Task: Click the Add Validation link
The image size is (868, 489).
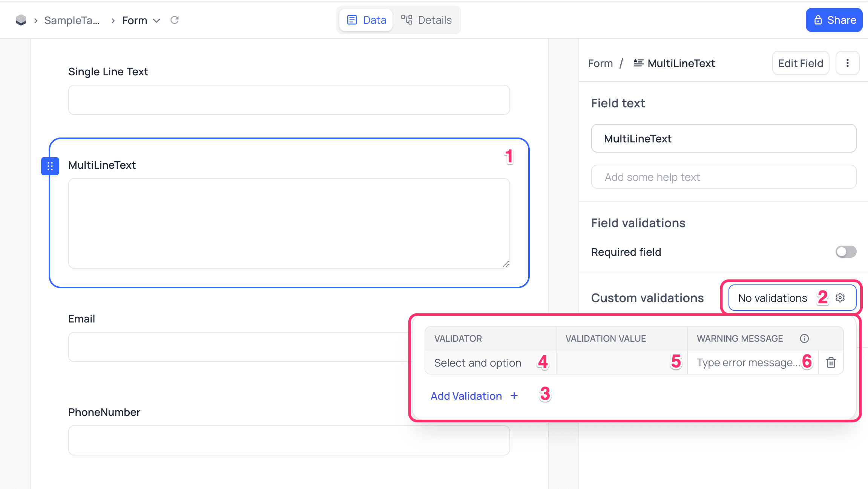Action: [466, 396]
